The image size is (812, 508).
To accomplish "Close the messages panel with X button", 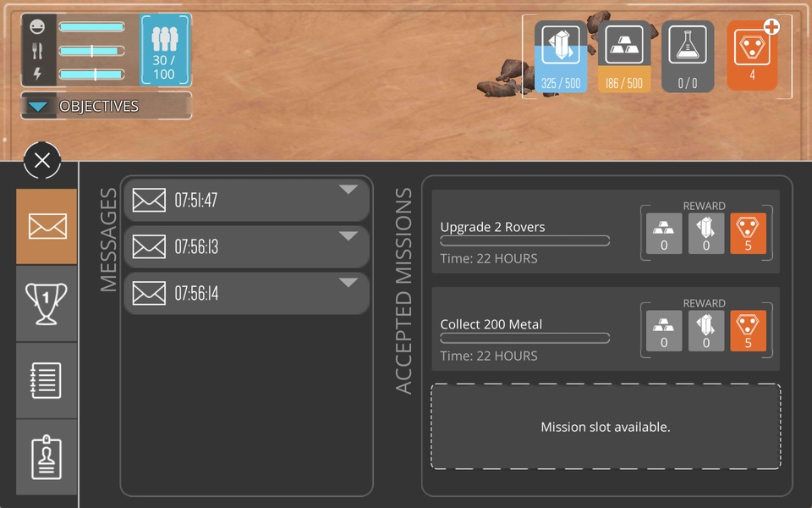I will tap(42, 160).
